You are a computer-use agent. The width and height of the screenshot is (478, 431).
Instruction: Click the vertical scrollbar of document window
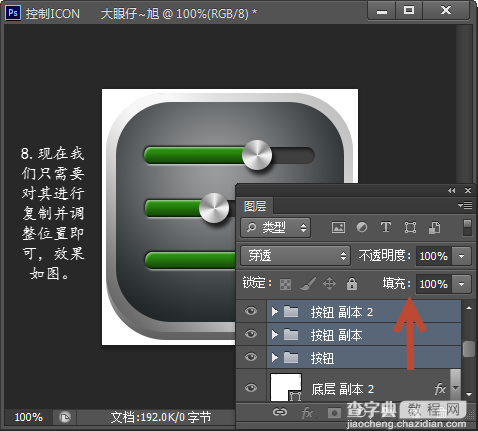[464, 103]
